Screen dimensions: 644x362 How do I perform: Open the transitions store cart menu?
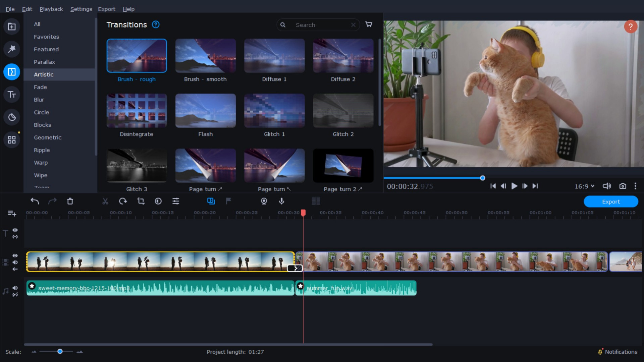coord(369,24)
